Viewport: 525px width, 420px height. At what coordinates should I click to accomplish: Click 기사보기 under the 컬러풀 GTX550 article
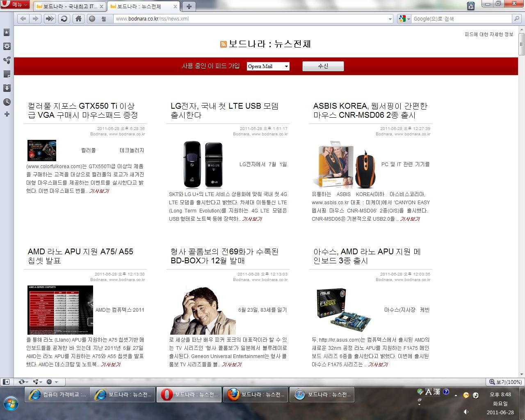(99, 191)
